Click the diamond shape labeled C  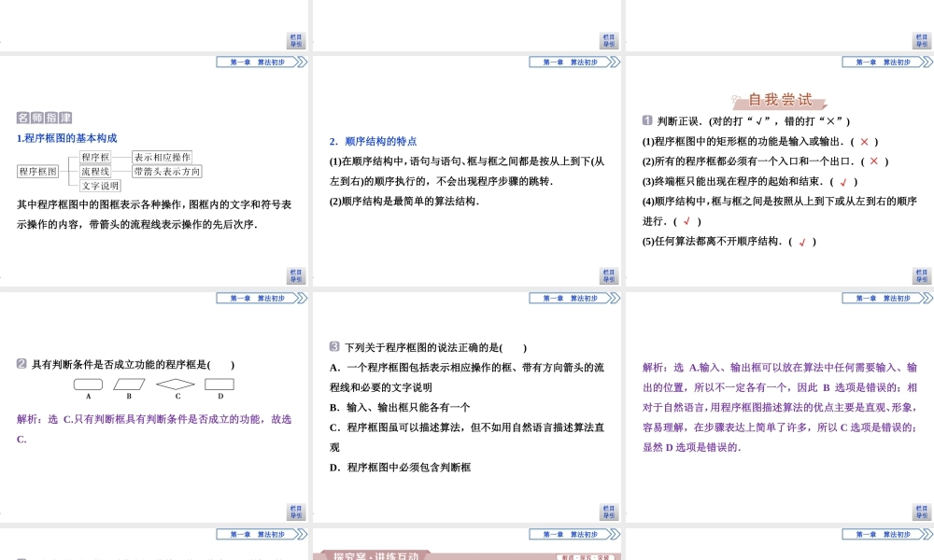tap(176, 385)
